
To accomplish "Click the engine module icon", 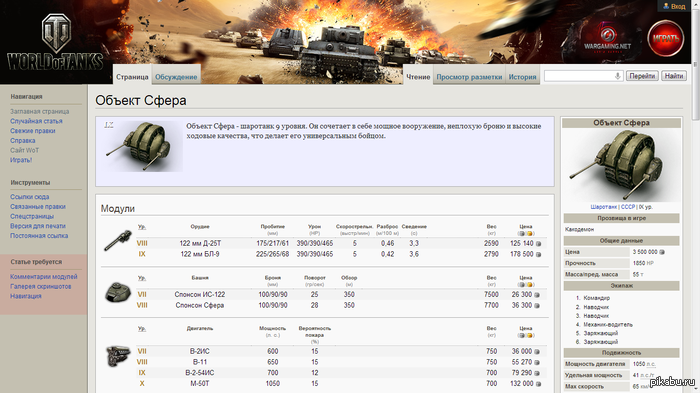I will coord(118,356).
